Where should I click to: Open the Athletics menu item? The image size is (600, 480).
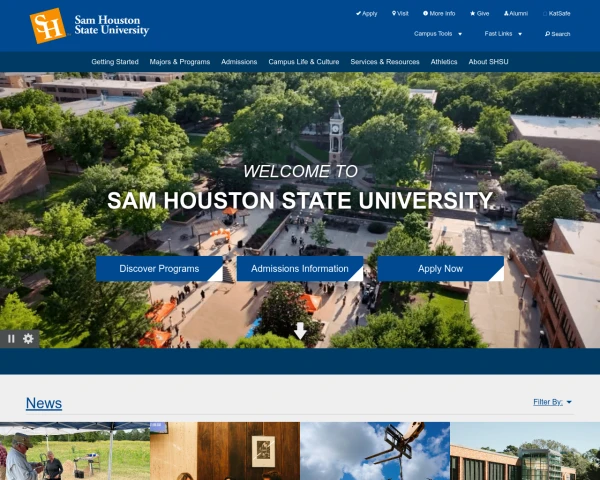pos(444,62)
